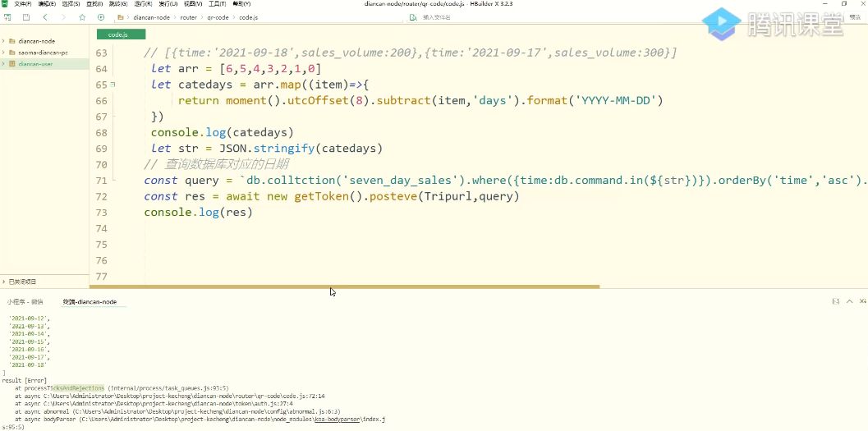Click '2021-09-18' in console output
The height and width of the screenshot is (431, 868).
click(28, 365)
